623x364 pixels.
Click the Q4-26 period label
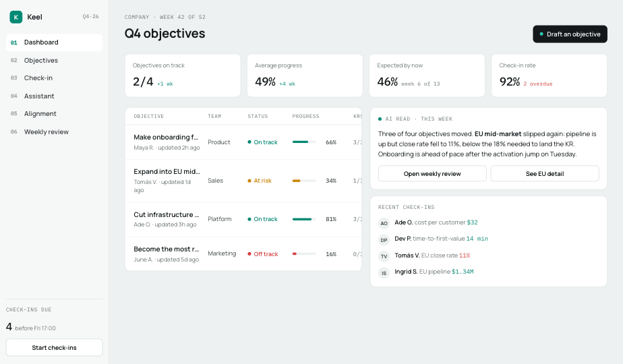[x=90, y=17]
